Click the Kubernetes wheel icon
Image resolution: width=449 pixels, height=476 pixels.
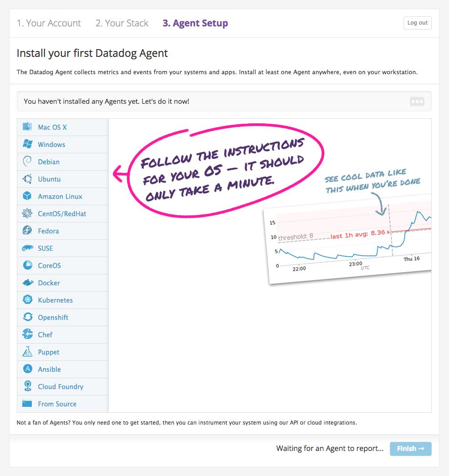(27, 300)
